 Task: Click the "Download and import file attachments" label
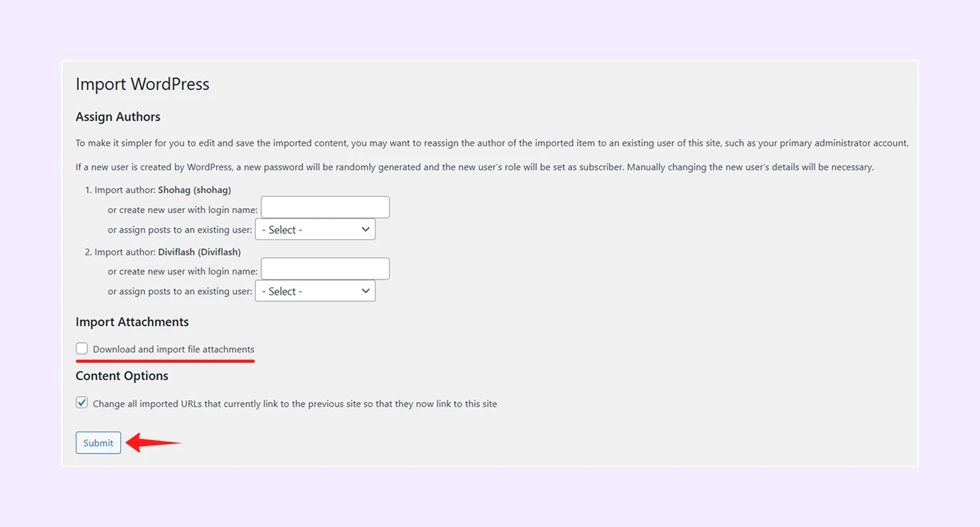tap(173, 349)
